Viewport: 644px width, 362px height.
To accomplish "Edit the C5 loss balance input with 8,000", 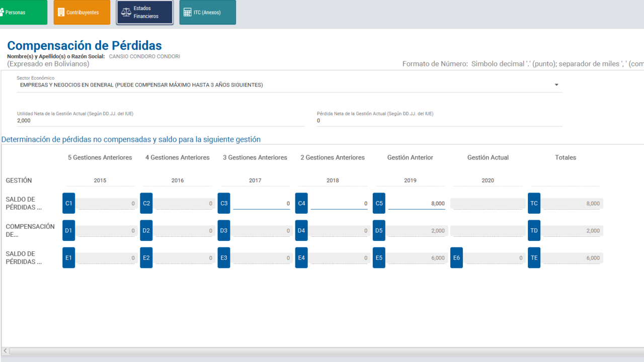I will [x=416, y=204].
